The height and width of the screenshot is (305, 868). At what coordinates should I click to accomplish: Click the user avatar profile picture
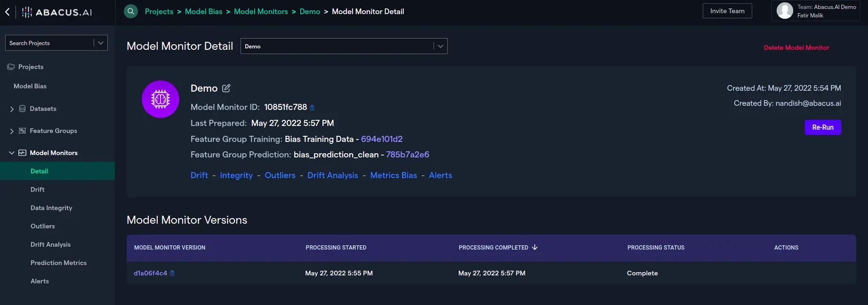(x=785, y=11)
